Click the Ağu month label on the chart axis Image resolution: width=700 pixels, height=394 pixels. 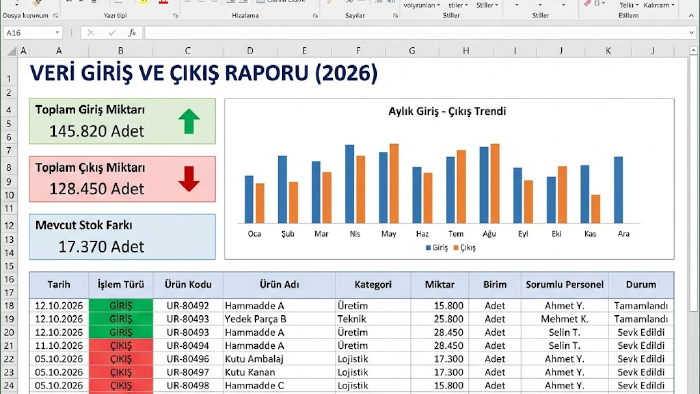489,234
